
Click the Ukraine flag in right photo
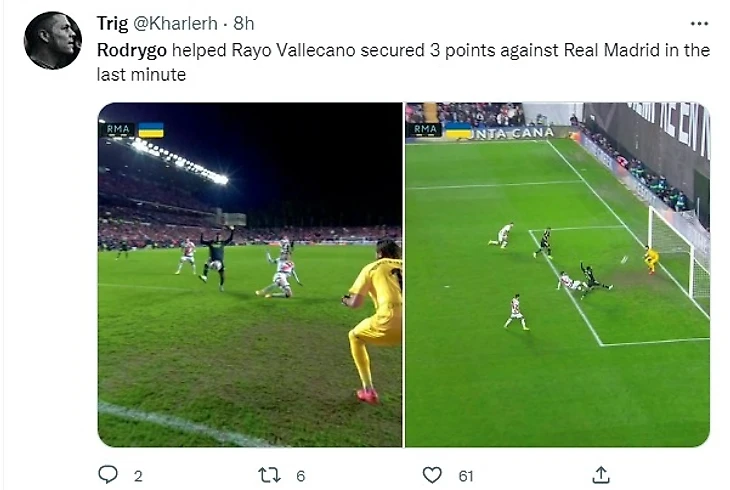[x=458, y=130]
